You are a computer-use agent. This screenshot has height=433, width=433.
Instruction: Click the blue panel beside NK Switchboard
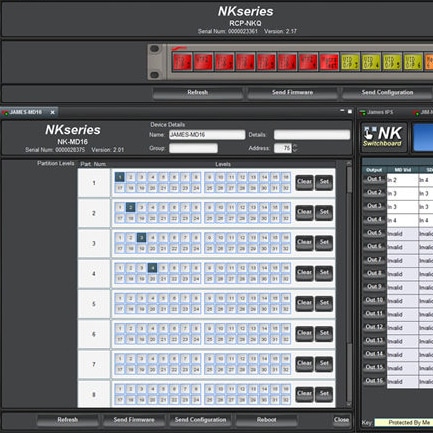coord(423,137)
